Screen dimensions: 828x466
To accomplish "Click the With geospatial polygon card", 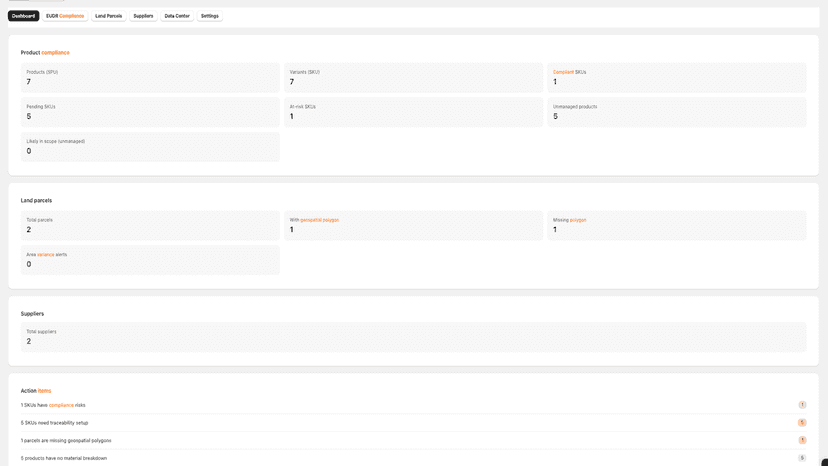I will click(413, 226).
